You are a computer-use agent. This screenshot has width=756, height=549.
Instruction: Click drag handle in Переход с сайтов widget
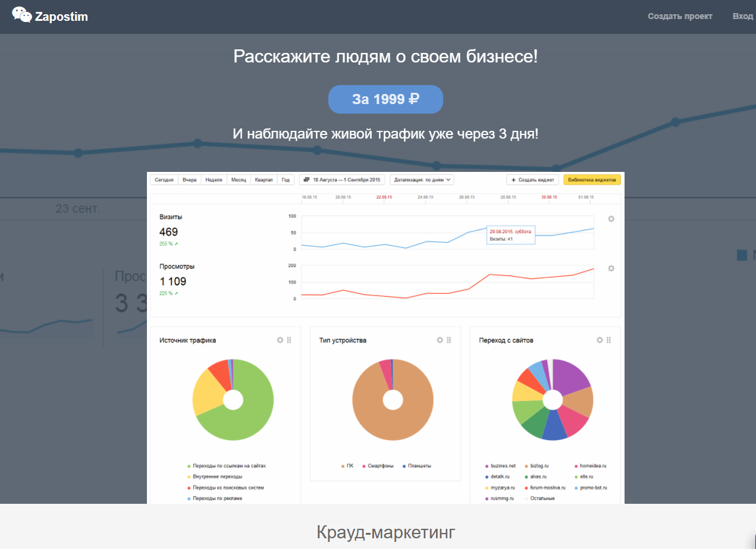pos(608,340)
